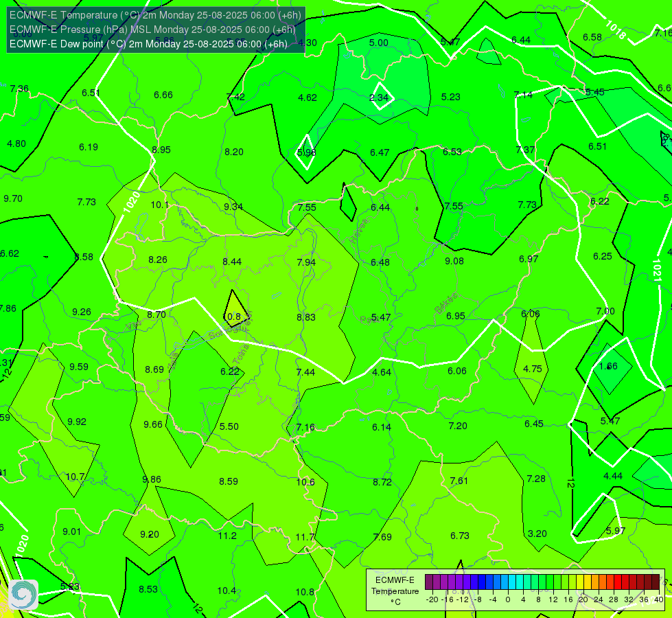
Task: Click the 9.92 dew point value
Action: (x=77, y=422)
